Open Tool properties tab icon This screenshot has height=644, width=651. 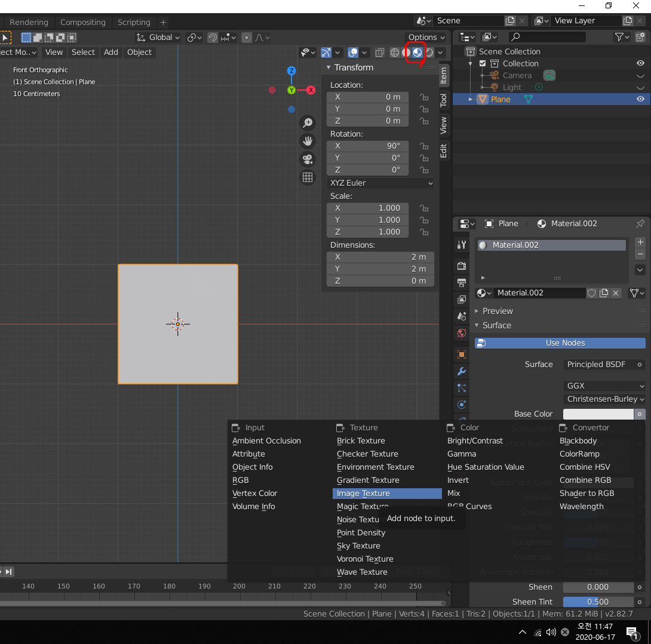tap(462, 245)
